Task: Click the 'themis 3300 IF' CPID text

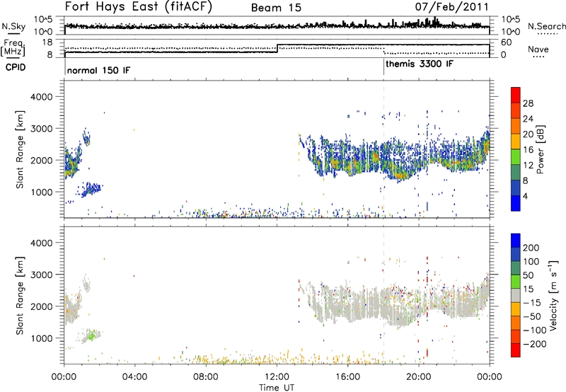Action: [x=420, y=64]
